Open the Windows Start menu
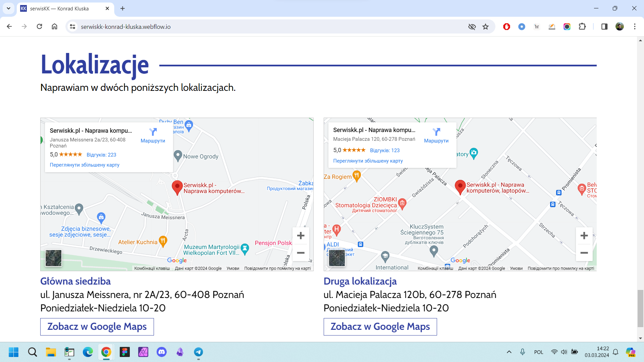The height and width of the screenshot is (362, 644). (x=13, y=352)
